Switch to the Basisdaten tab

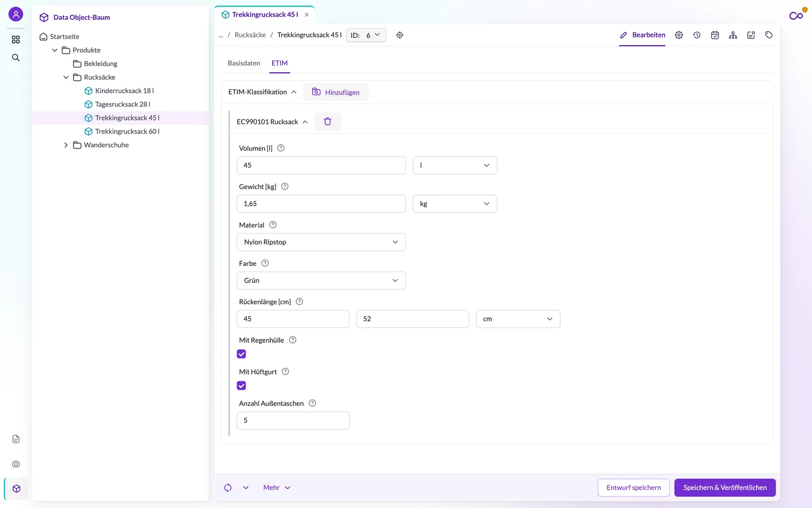[x=244, y=63]
